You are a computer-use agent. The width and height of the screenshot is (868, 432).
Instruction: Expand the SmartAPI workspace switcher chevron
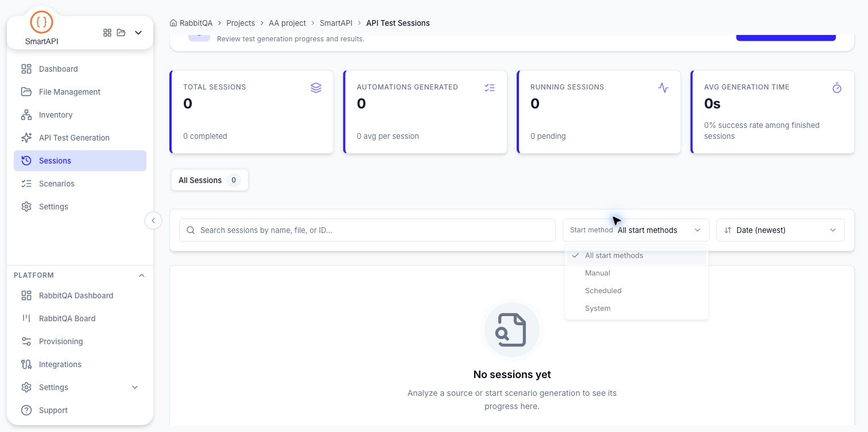[x=138, y=33]
